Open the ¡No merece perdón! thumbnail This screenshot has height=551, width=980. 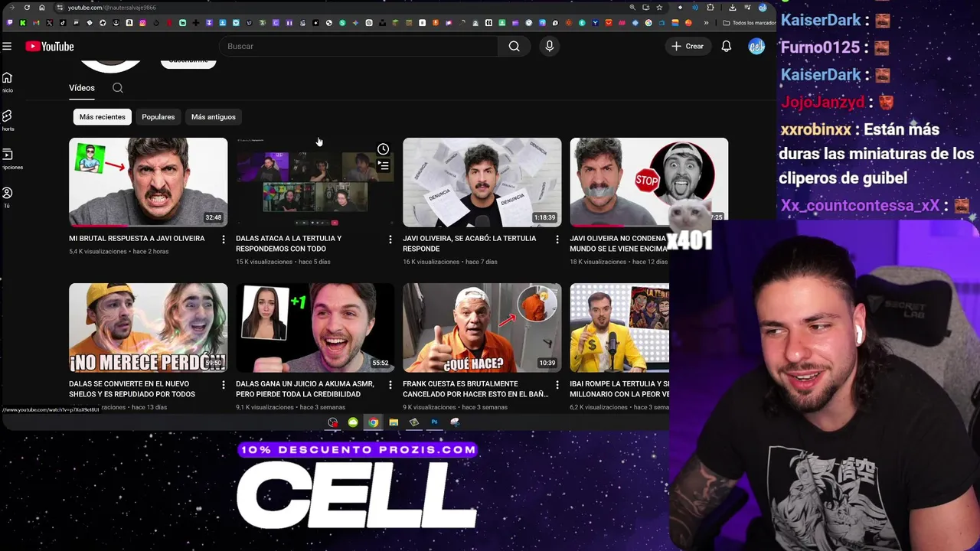coord(148,328)
